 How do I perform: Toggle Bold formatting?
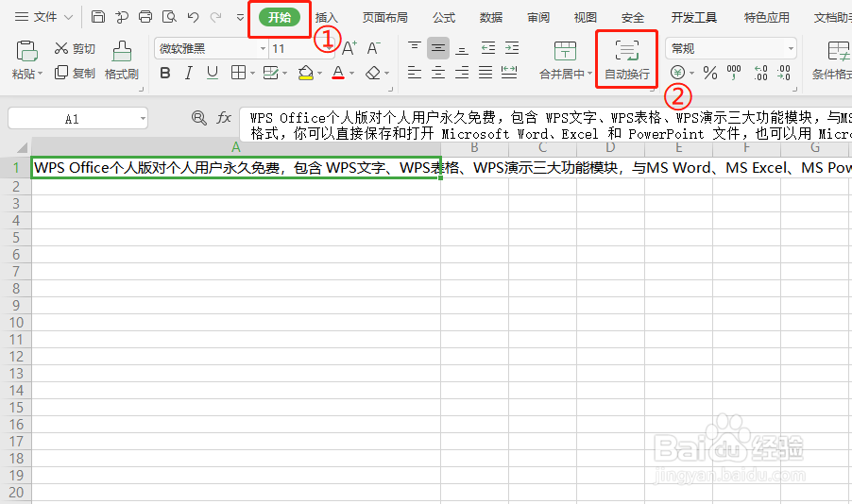[x=165, y=73]
